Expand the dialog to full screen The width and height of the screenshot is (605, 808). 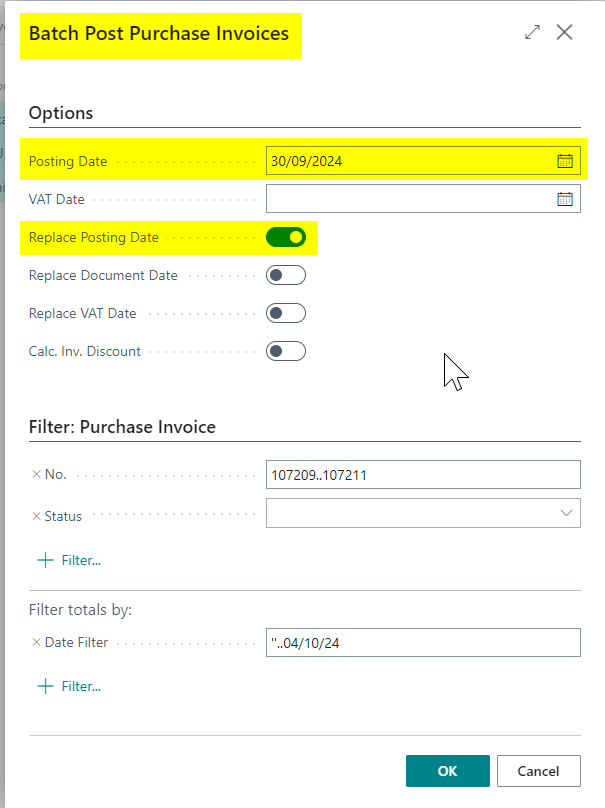[x=532, y=33]
